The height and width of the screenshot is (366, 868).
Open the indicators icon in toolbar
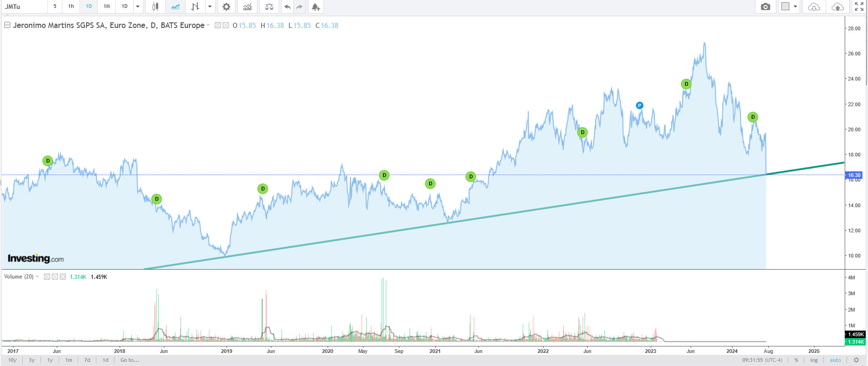coord(247,7)
